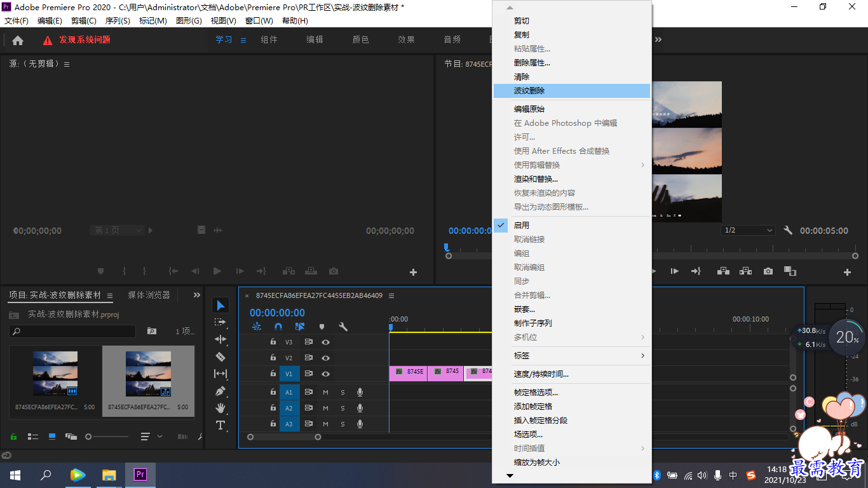
Task: Click program monitor settings wrench
Action: [x=788, y=231]
